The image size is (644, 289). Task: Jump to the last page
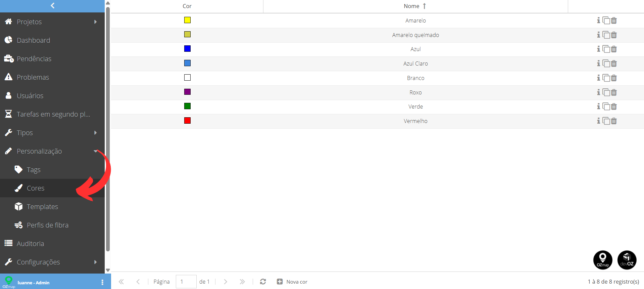click(242, 282)
